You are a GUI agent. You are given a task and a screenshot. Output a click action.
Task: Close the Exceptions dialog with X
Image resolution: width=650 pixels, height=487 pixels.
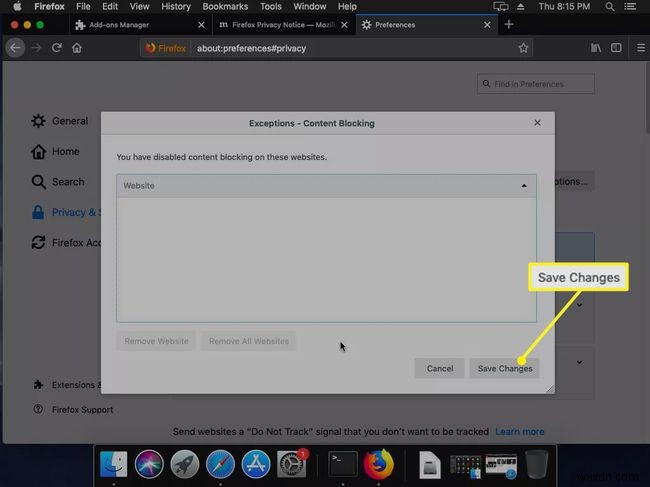[x=537, y=123]
